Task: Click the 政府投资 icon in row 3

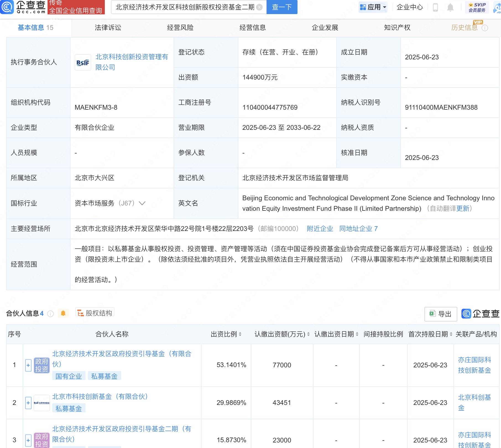Action: pos(41,440)
